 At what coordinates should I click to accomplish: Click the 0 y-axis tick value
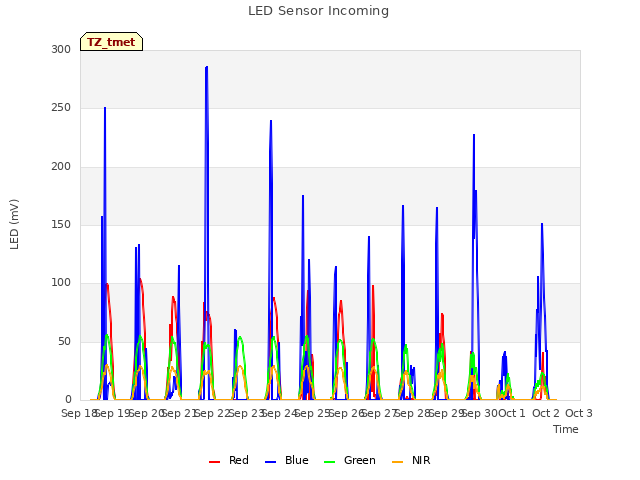coord(68,400)
